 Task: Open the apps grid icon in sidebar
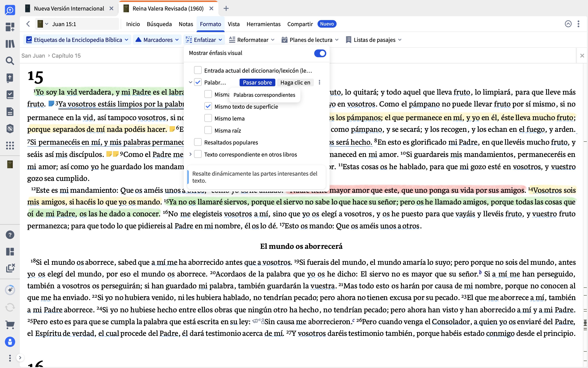(x=10, y=146)
